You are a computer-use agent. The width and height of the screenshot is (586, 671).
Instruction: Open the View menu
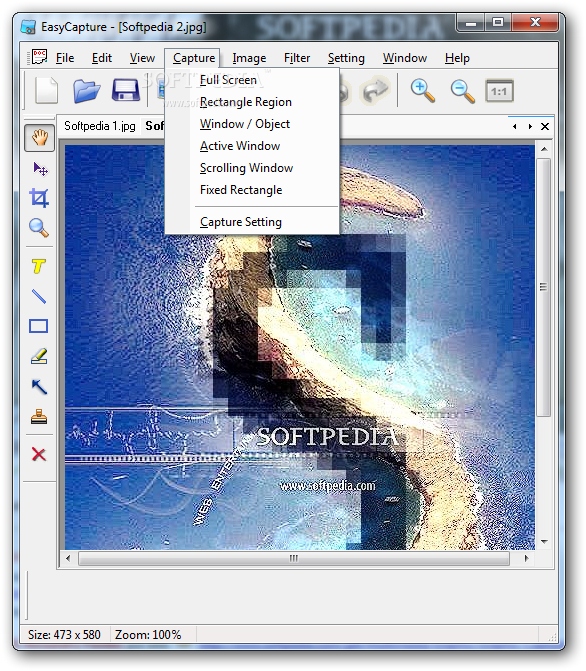point(142,58)
